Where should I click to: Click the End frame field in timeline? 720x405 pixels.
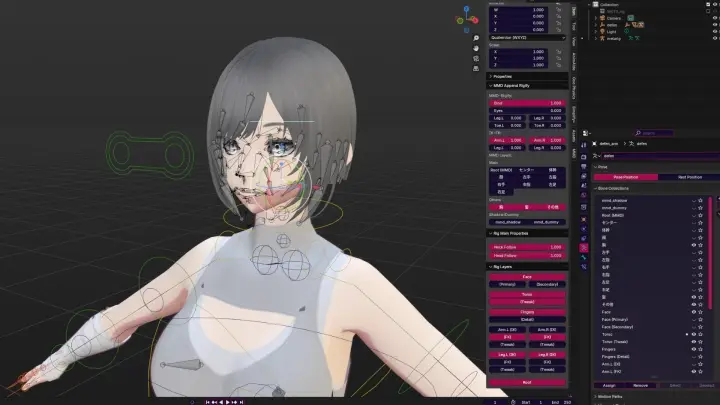point(562,402)
